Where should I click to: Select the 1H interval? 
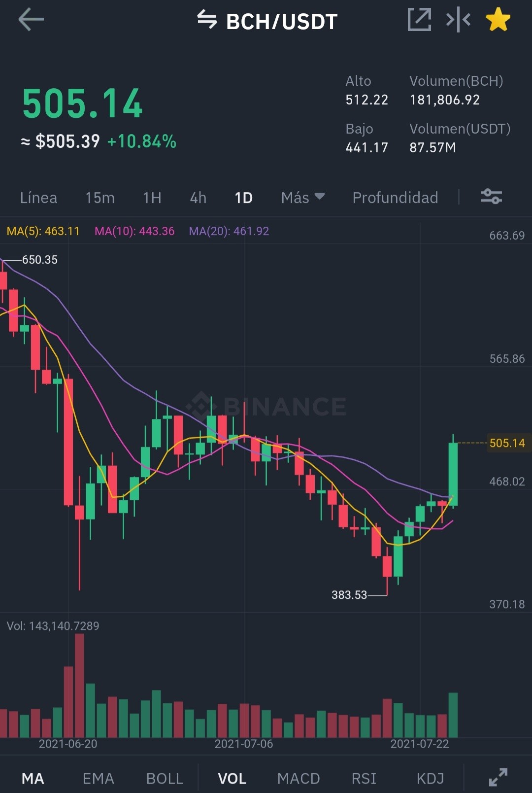[x=152, y=198]
